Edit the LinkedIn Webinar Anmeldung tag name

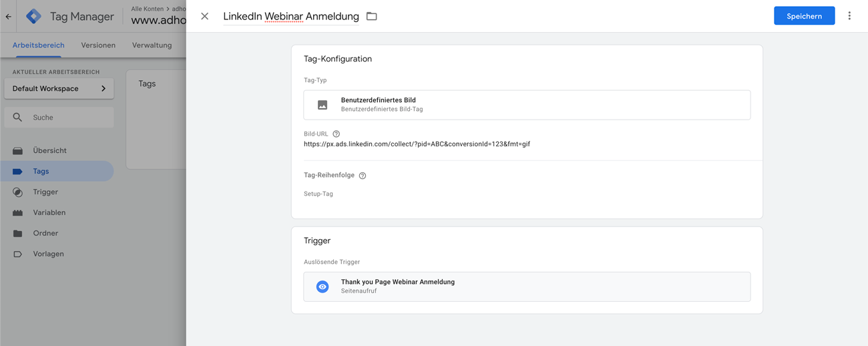pos(291,16)
